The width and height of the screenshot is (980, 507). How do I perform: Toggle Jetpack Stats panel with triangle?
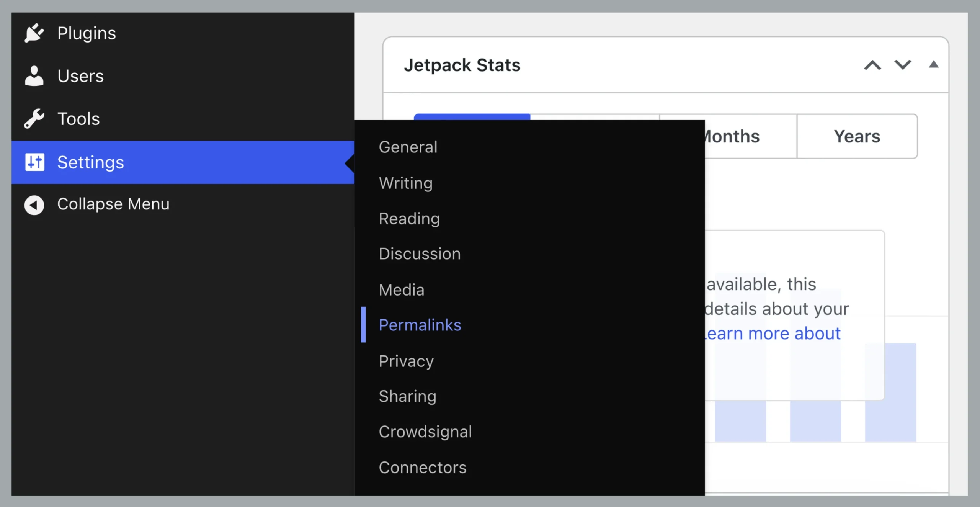[x=934, y=64]
